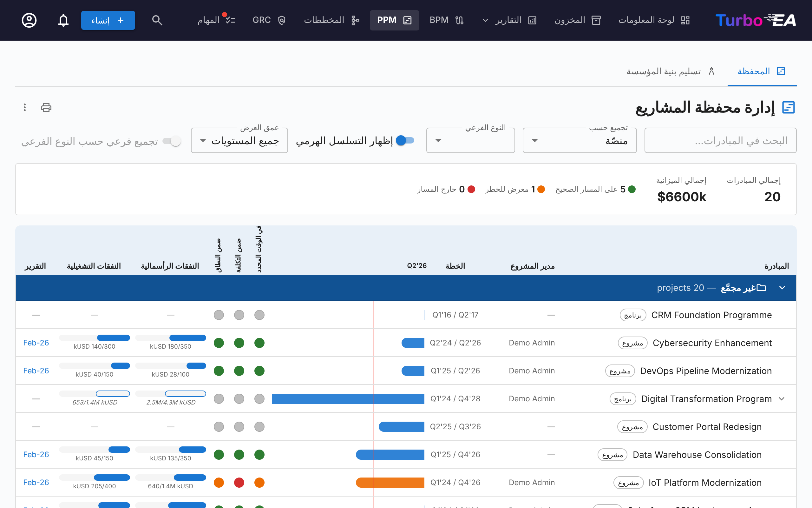Click the portfolio icon beside the page title

(789, 107)
